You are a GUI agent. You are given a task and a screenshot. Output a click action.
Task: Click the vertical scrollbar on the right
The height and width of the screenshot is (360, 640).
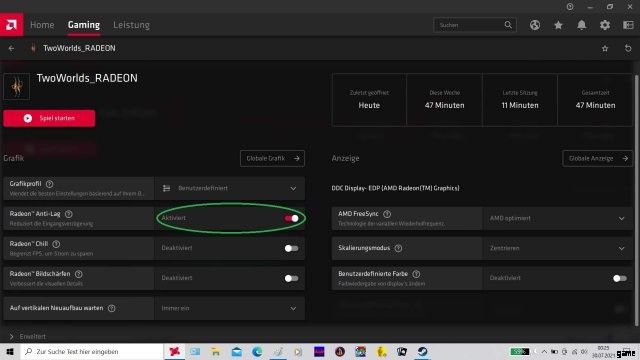coord(637,200)
